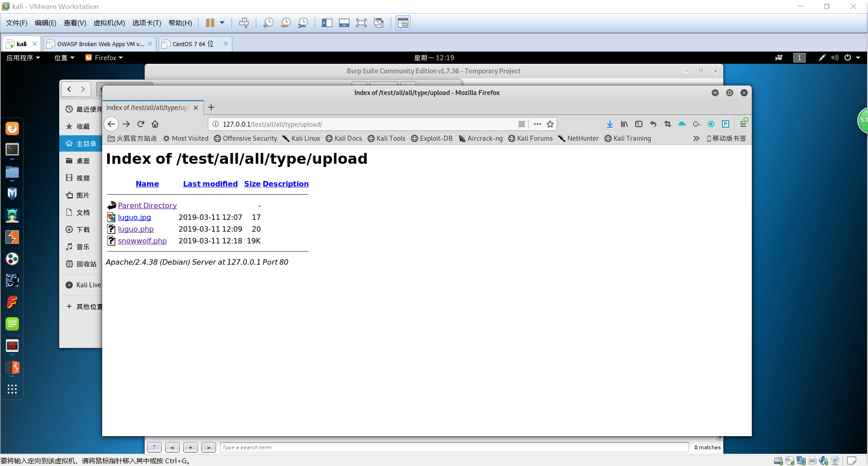Open VMware 编辑(E) menu
This screenshot has width=868, height=466.
click(46, 23)
